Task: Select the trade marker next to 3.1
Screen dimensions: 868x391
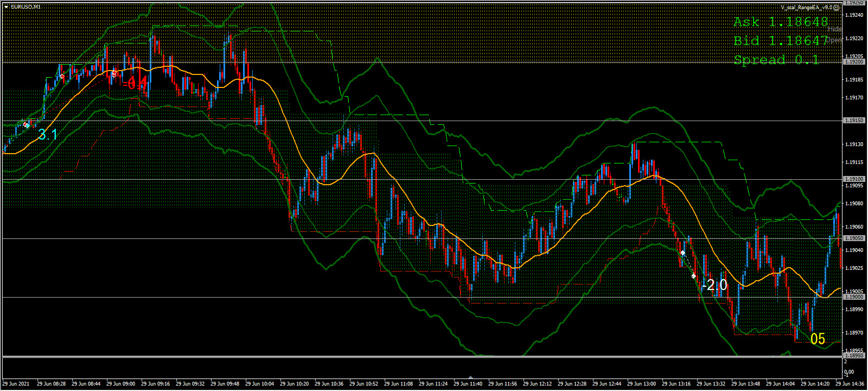Action: tap(27, 125)
